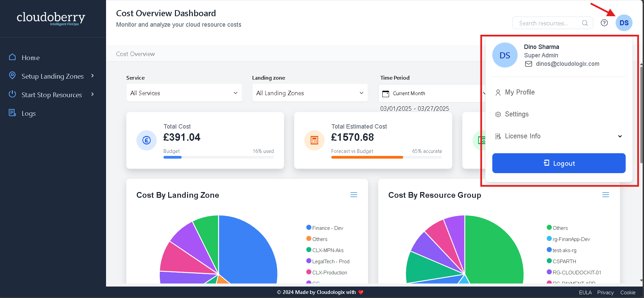Click the Super Admin role label
644x298 pixels.
point(541,55)
